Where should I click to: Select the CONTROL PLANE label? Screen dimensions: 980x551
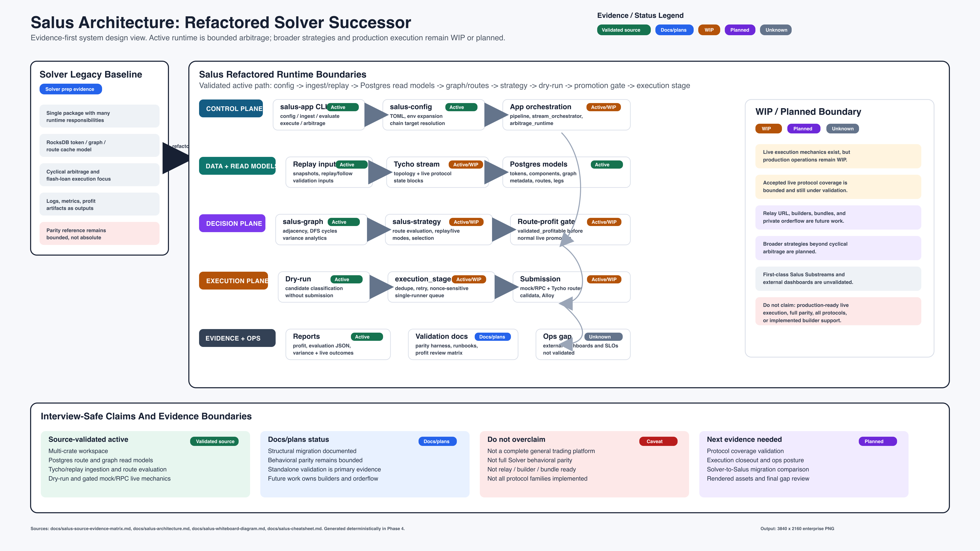point(231,108)
